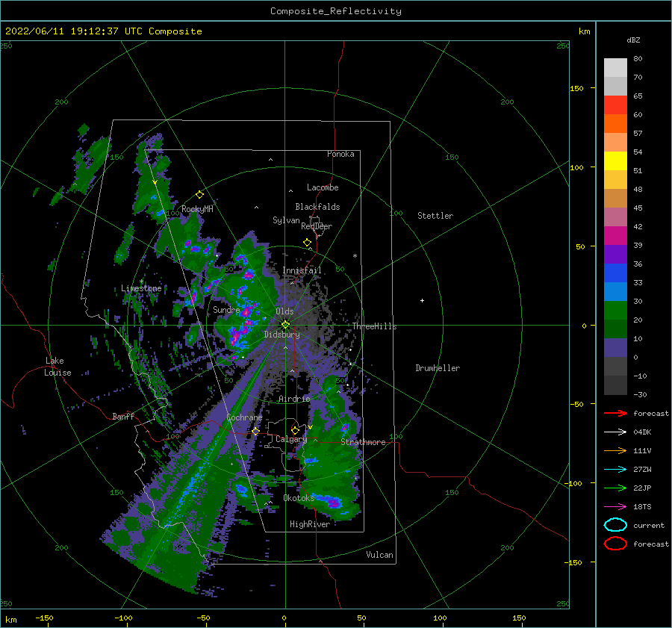672x628 pixels.
Task: Click the Sundre label
Action: point(226,309)
